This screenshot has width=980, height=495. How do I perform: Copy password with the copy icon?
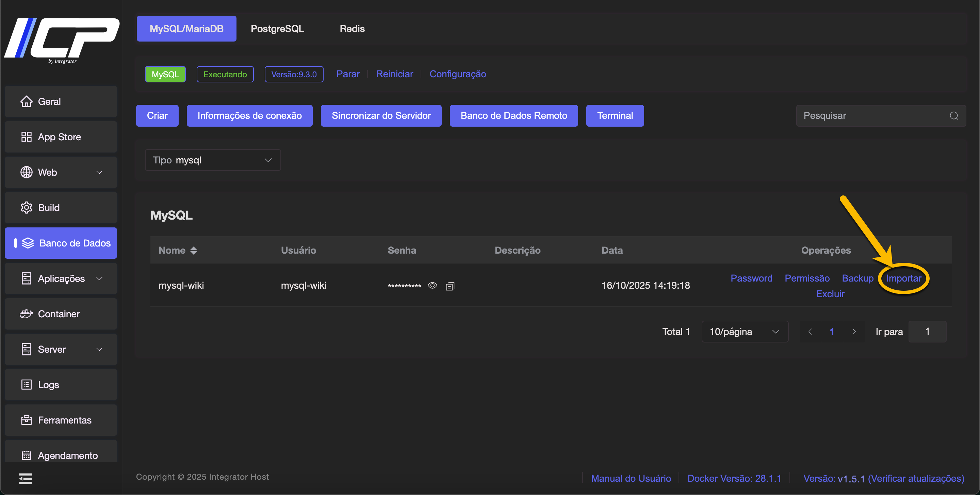tap(450, 286)
